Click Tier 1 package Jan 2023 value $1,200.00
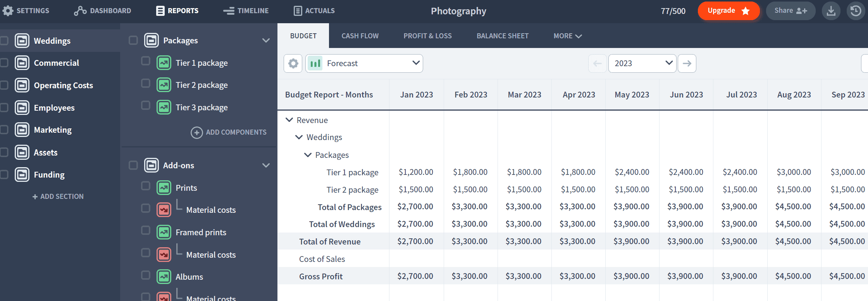 pos(416,172)
